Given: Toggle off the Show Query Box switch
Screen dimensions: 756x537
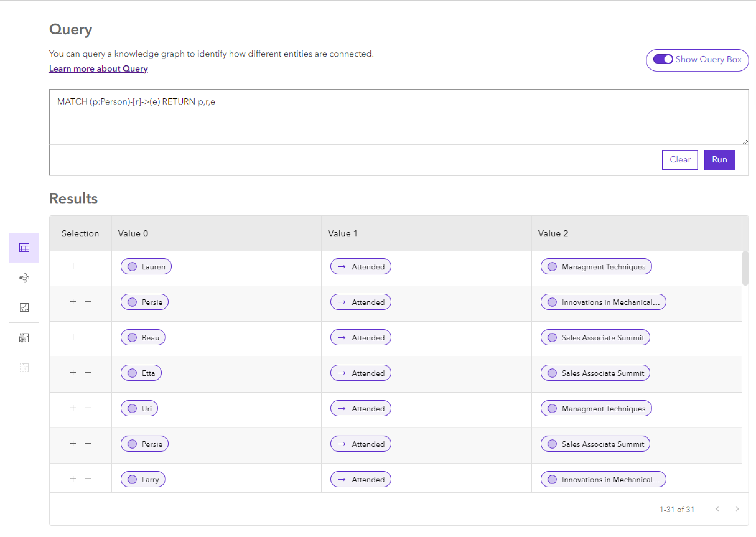Looking at the screenshot, I should point(663,60).
